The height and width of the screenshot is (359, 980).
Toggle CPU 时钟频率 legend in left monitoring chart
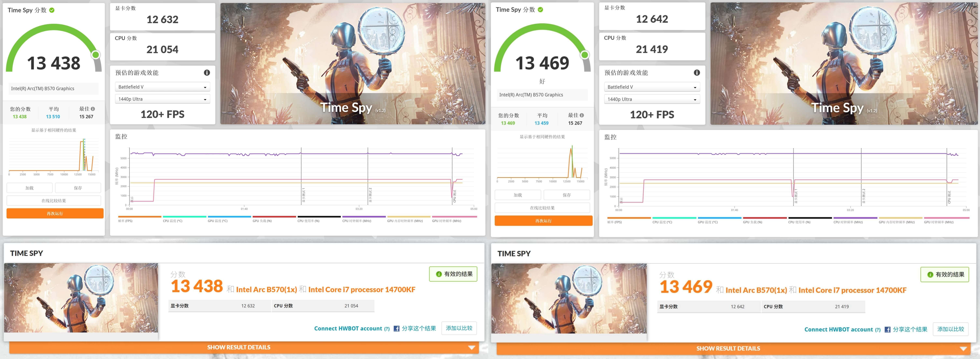(x=364, y=219)
